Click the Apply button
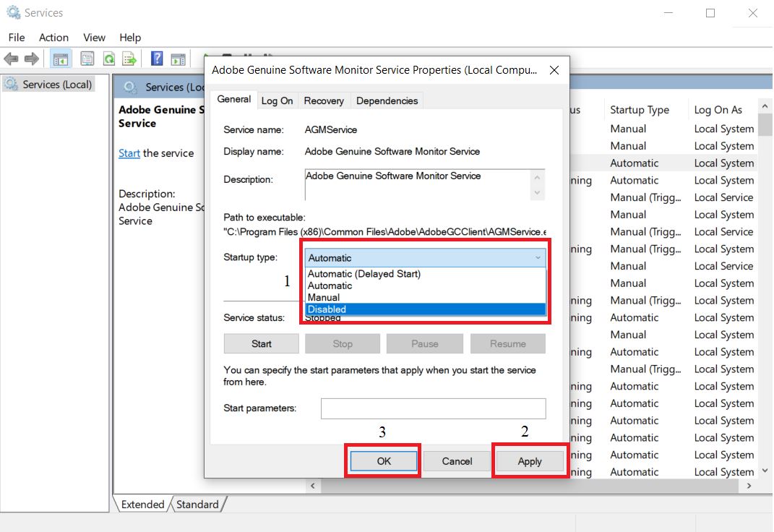This screenshot has height=532, width=774. click(x=529, y=461)
